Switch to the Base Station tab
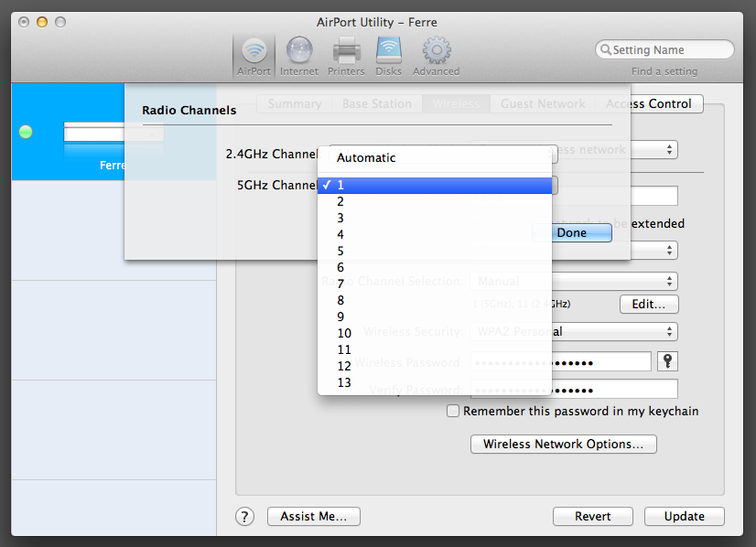The image size is (756, 547). pos(376,103)
